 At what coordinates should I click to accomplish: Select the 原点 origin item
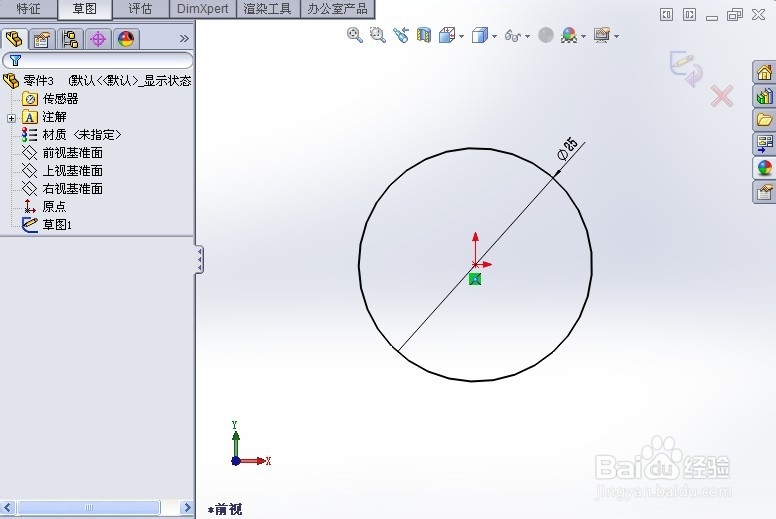click(45, 206)
